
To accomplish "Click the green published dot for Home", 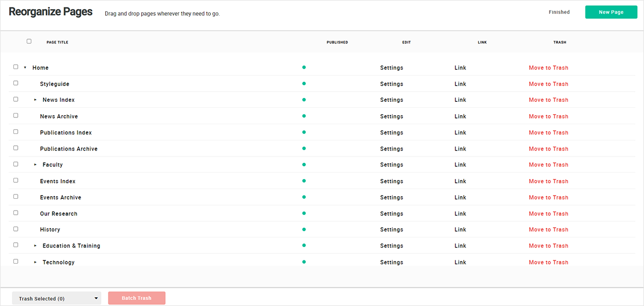I will 304,68.
